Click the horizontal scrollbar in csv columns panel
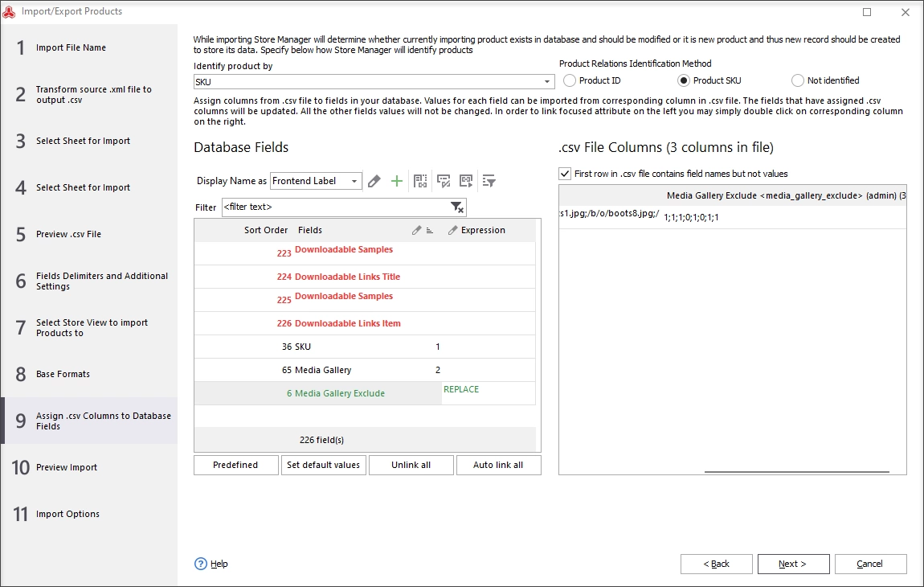Image resolution: width=924 pixels, height=587 pixels. pyautogui.click(x=797, y=471)
